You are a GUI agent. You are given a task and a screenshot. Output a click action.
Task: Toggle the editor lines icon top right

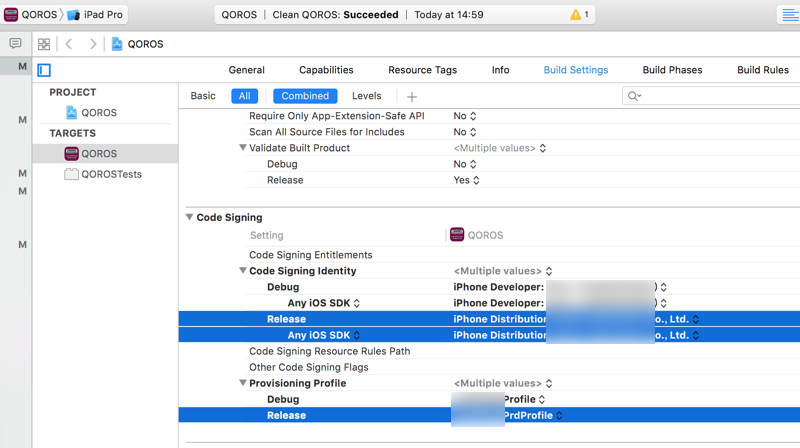coord(790,15)
